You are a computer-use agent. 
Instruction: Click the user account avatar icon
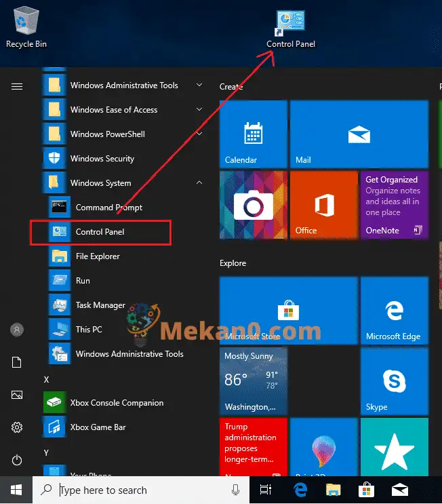pyautogui.click(x=17, y=330)
